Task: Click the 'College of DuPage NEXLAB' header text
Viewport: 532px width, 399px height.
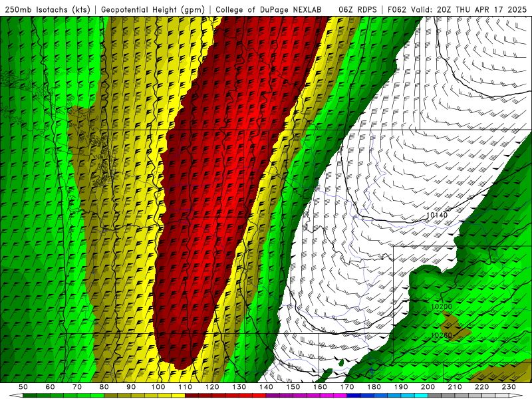Action: click(269, 9)
